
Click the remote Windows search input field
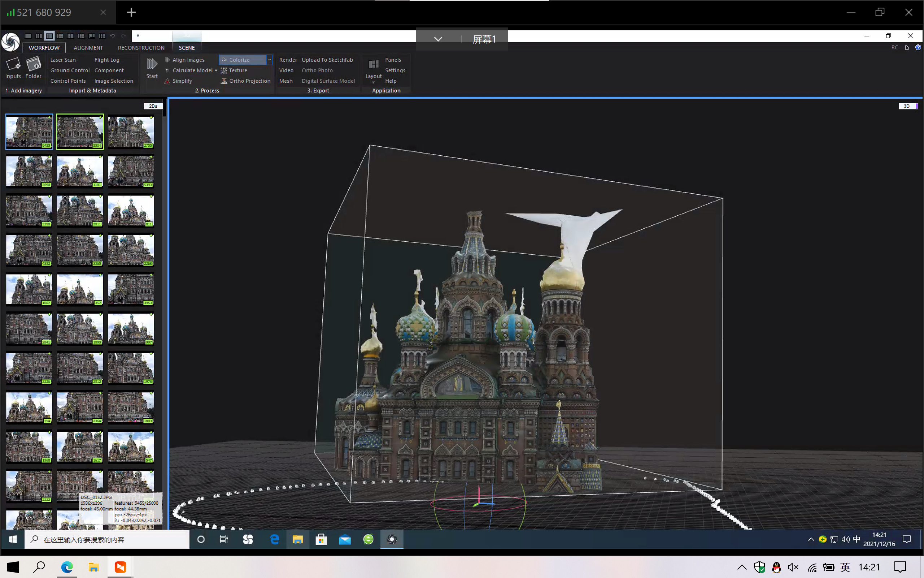(x=107, y=539)
